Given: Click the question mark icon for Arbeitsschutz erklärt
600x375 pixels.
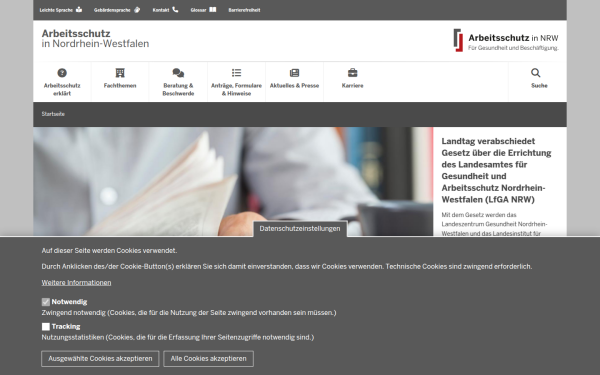Looking at the screenshot, I should pos(62,73).
